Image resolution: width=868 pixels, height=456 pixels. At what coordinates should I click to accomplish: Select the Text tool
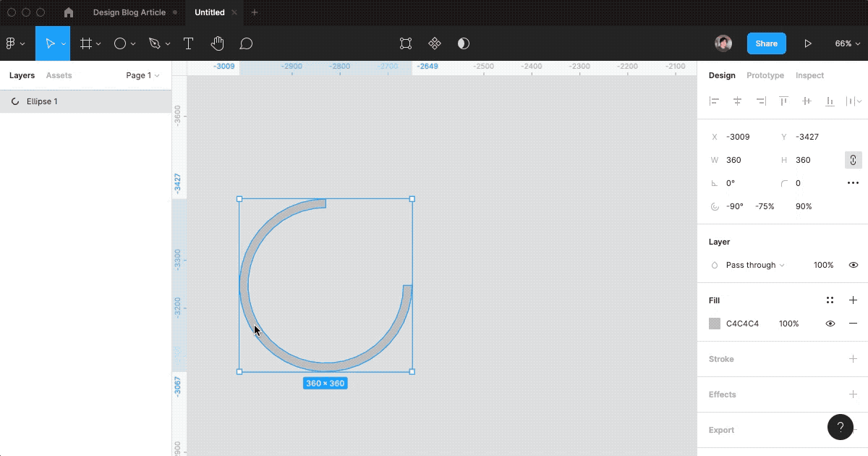click(188, 43)
